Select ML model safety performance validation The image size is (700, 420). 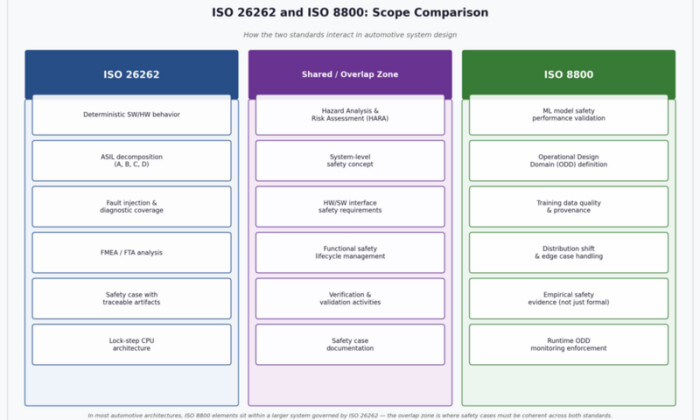(x=568, y=115)
